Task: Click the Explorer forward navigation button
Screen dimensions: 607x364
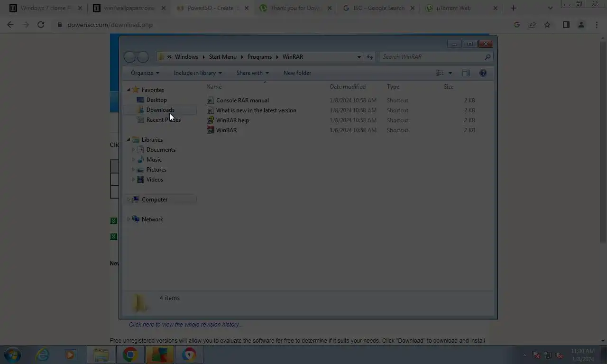Action: (143, 57)
